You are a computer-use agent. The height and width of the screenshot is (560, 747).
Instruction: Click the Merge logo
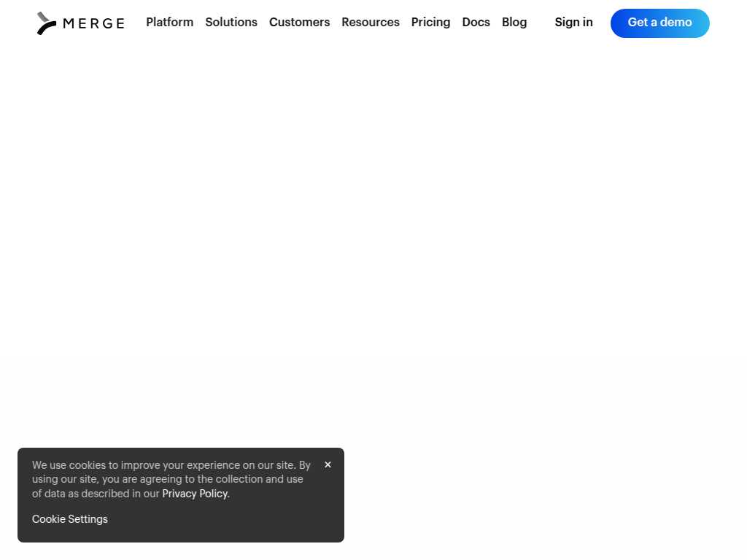click(81, 23)
